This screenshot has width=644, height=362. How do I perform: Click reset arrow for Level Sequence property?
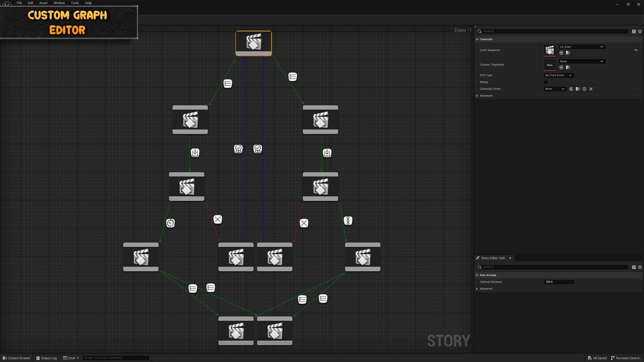point(635,50)
